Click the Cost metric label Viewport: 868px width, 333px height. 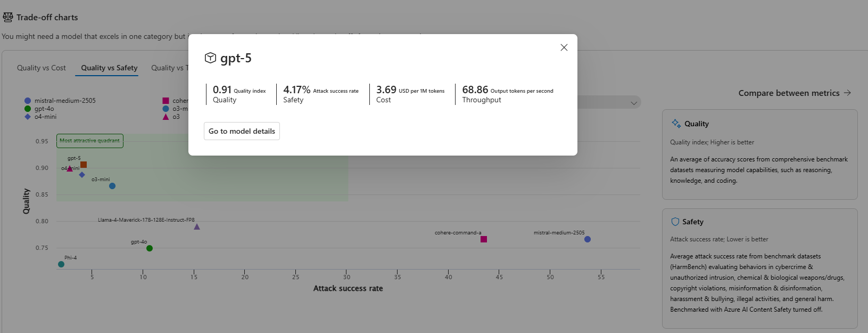(383, 100)
